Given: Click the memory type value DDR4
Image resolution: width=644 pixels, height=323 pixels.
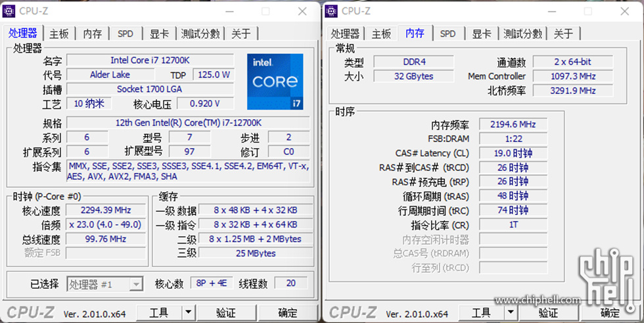Looking at the screenshot, I should 414,62.
